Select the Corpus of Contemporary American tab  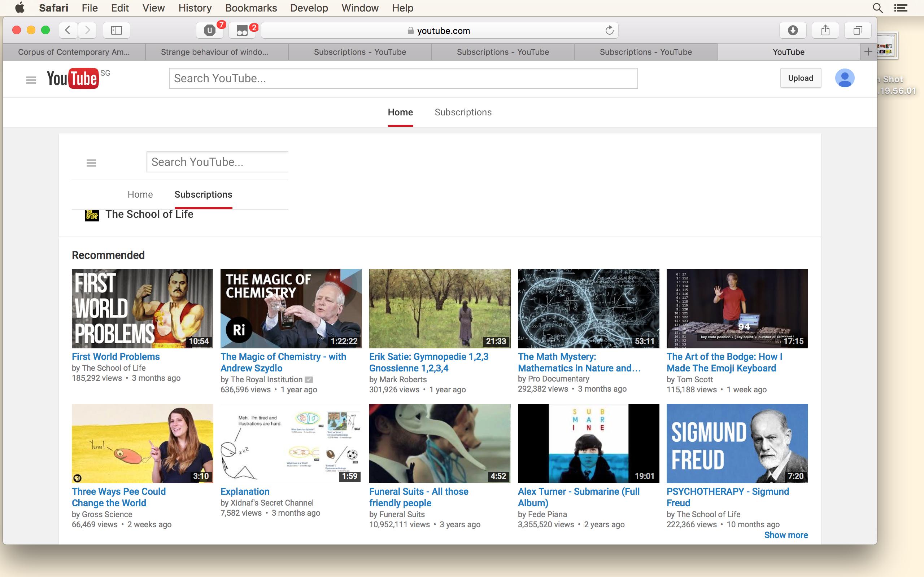coord(74,52)
